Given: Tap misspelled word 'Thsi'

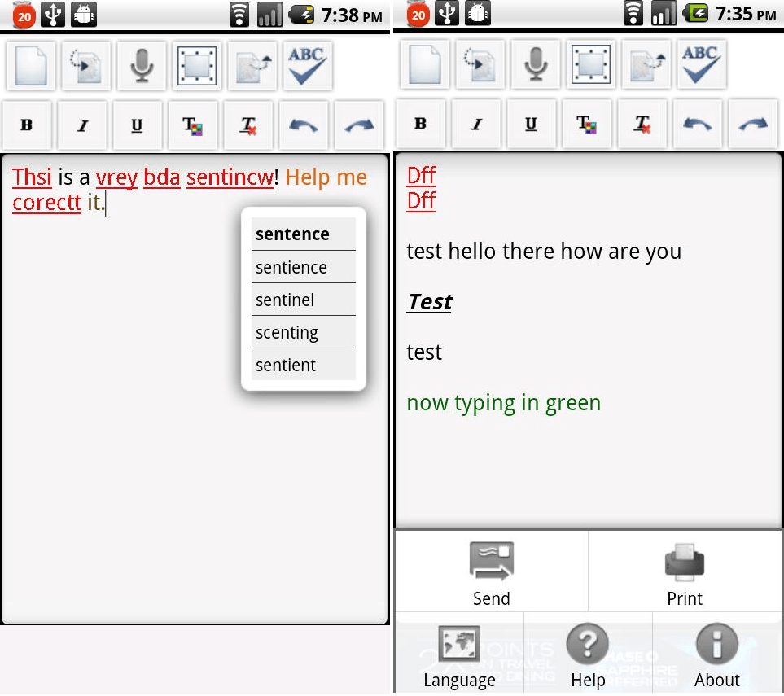Looking at the screenshot, I should tap(32, 177).
